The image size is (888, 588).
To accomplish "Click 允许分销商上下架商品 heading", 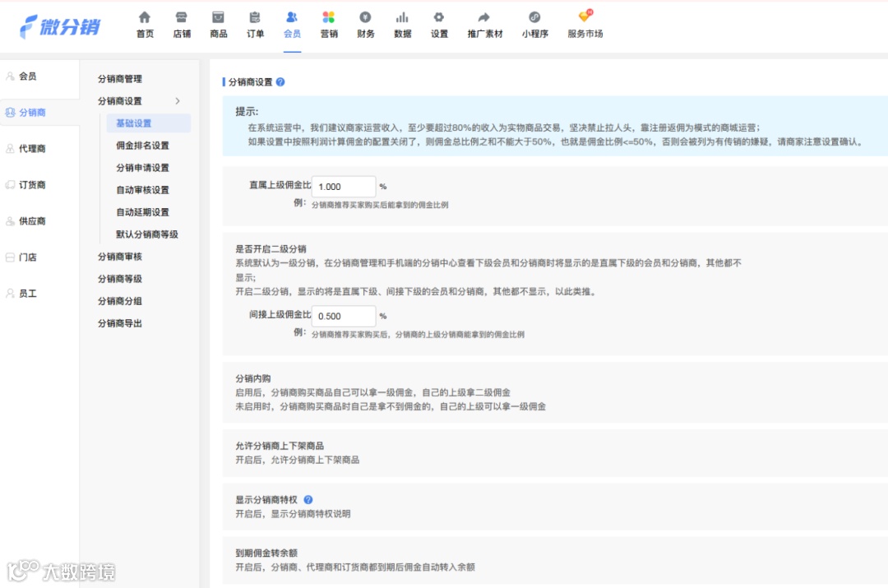I will click(x=280, y=446).
